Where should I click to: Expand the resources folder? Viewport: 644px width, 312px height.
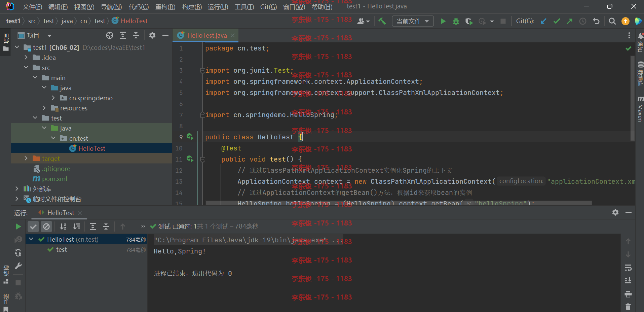44,108
